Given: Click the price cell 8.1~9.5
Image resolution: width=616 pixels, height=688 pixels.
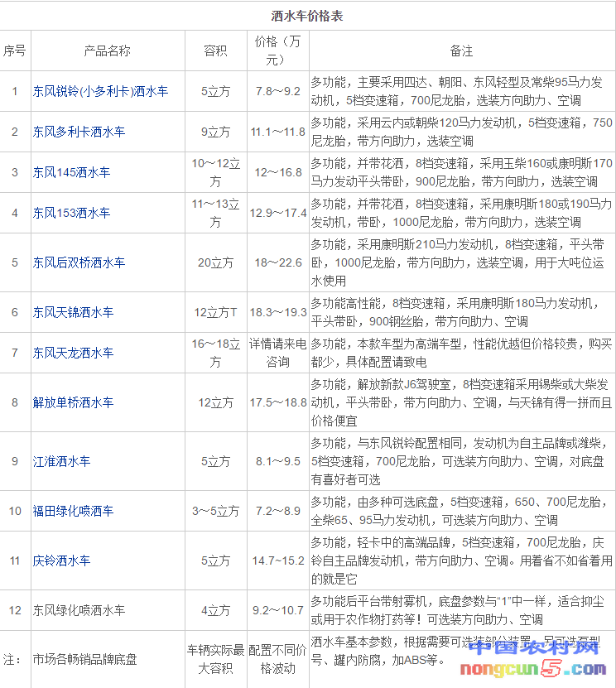Looking at the screenshot, I should coord(277,461).
